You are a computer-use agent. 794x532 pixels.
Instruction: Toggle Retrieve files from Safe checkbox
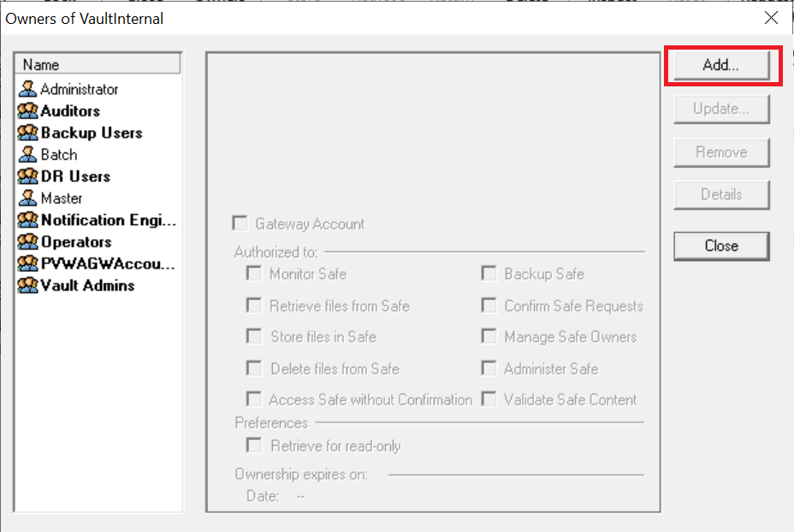point(254,305)
